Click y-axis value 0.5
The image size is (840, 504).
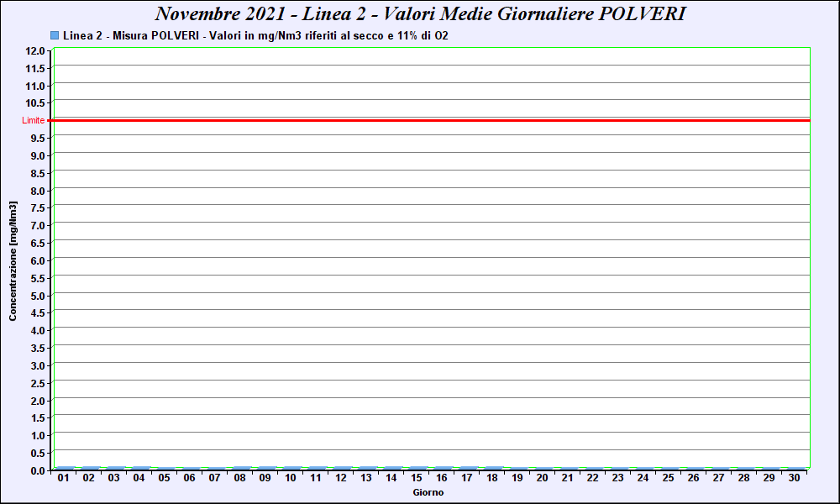coord(38,453)
